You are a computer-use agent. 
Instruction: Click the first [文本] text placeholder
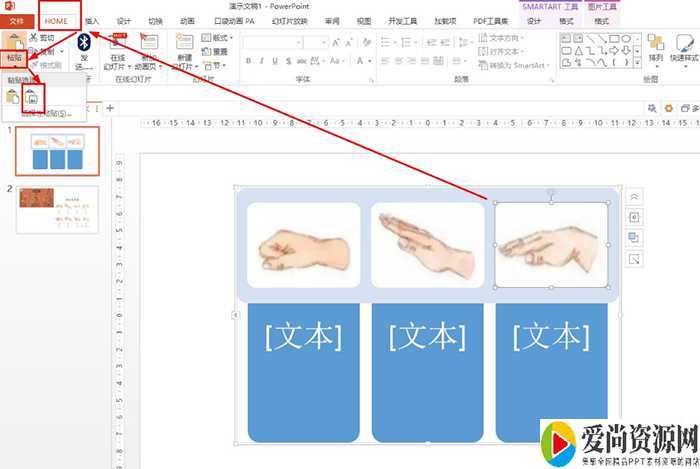[303, 336]
